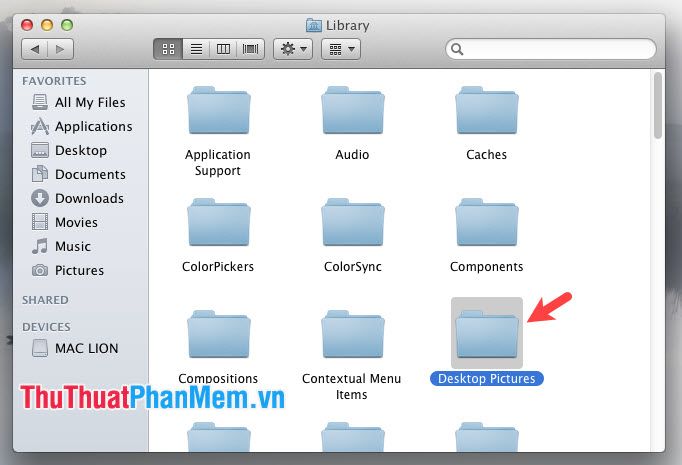Click the Desktop sidebar icon
682x465 pixels.
(x=40, y=151)
